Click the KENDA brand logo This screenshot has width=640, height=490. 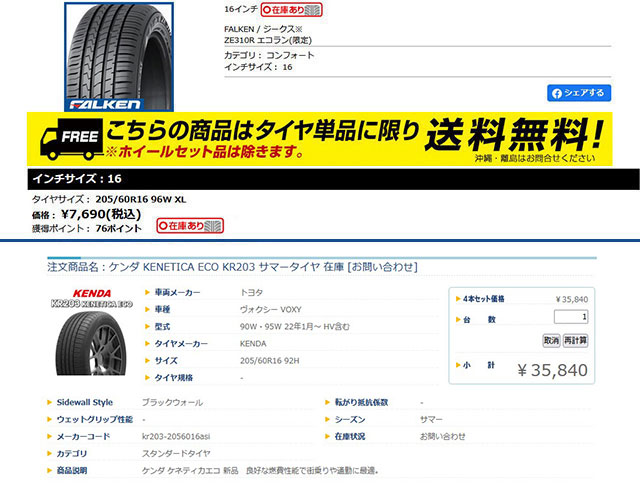pyautogui.click(x=92, y=293)
